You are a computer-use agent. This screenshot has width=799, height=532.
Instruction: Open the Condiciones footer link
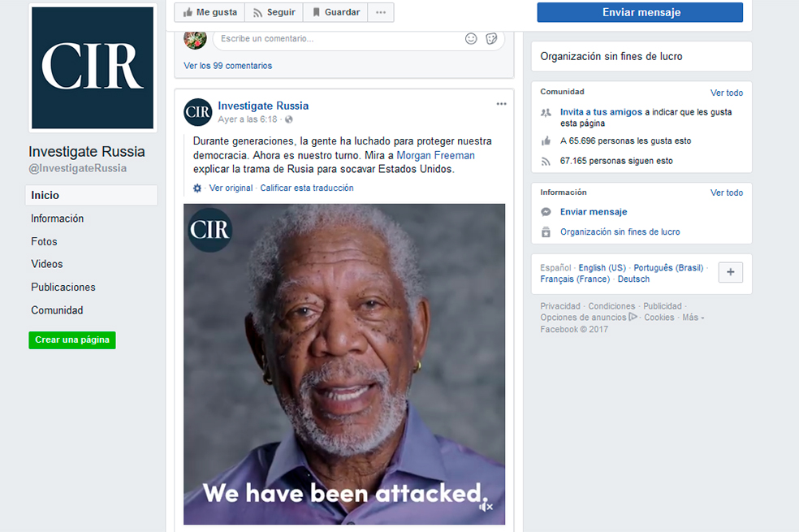tap(611, 306)
